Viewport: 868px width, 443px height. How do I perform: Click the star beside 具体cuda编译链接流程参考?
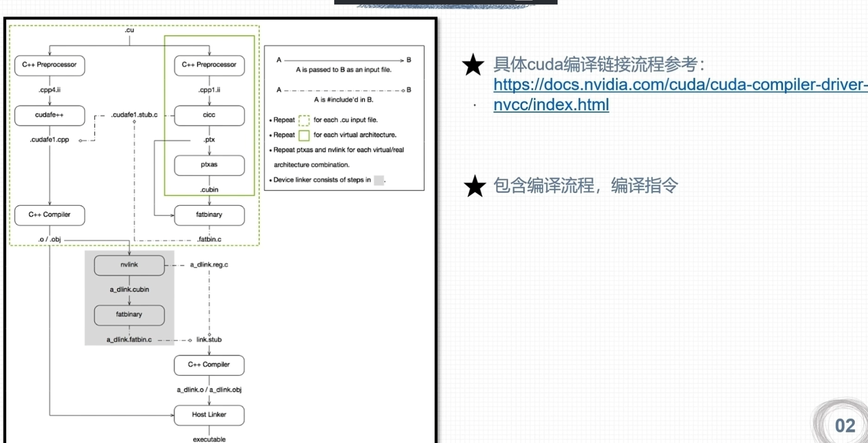click(473, 65)
